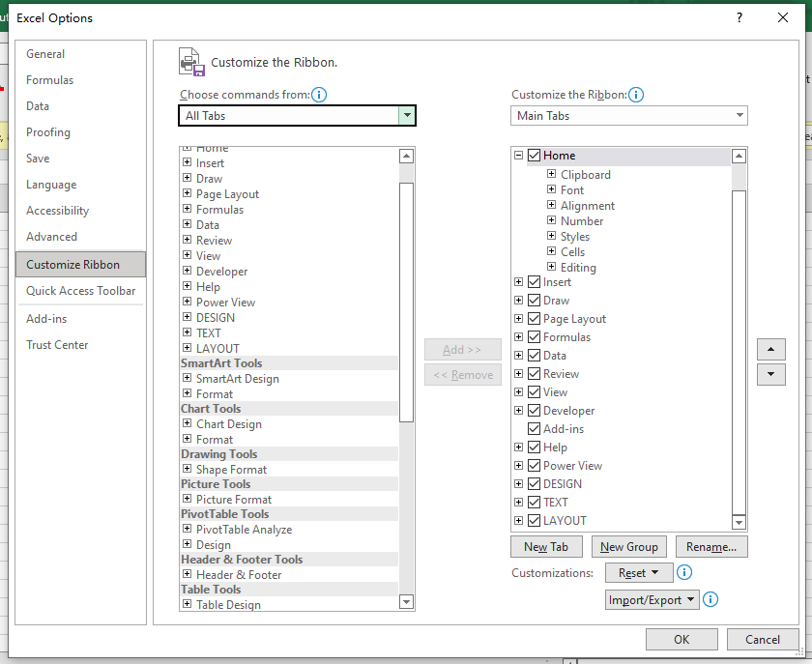The width and height of the screenshot is (812, 664).
Task: Toggle the Page Layout checkbox
Action: 534,319
